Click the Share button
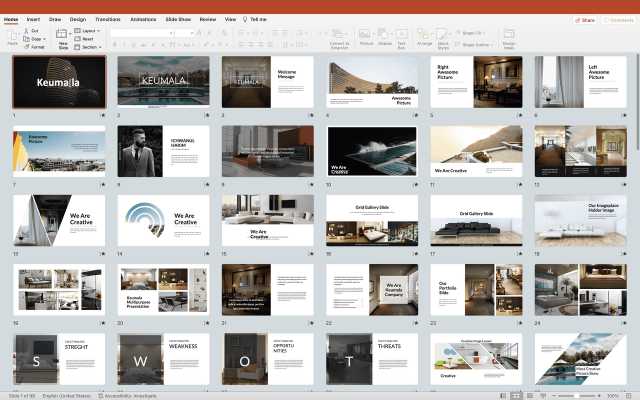This screenshot has height=400, width=640. coord(585,19)
